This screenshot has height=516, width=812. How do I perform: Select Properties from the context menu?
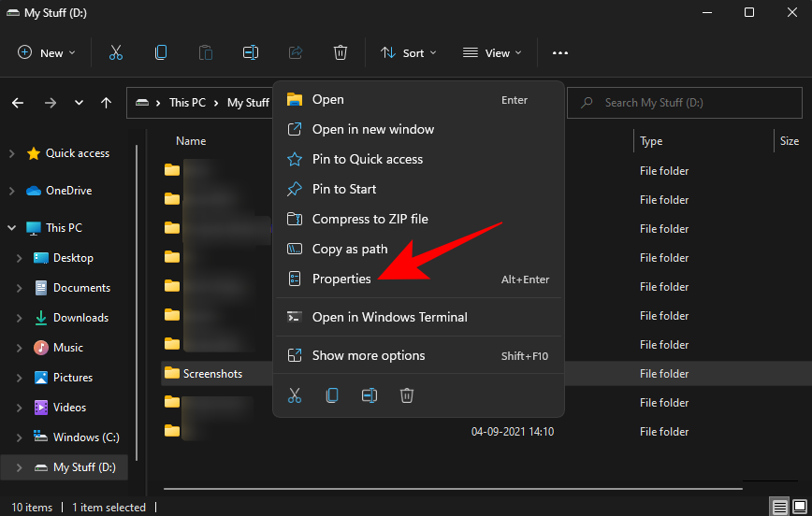[x=341, y=279]
